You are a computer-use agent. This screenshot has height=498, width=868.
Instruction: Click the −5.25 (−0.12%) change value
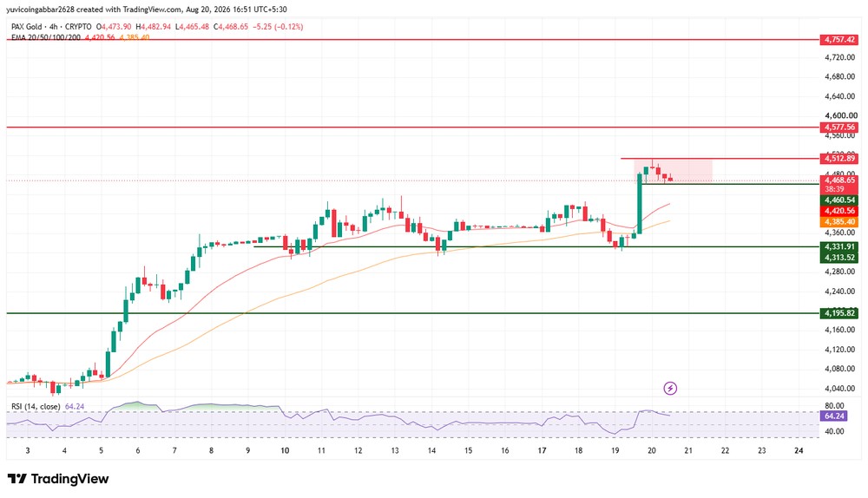[278, 27]
